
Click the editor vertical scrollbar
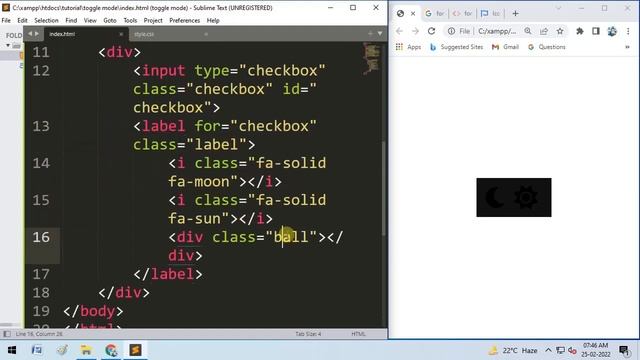click(x=384, y=188)
